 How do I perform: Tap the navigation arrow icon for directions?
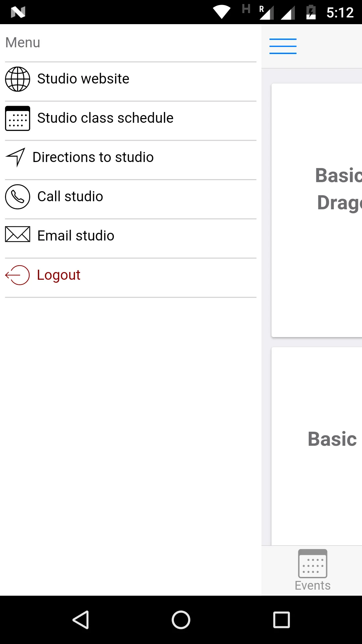15,157
